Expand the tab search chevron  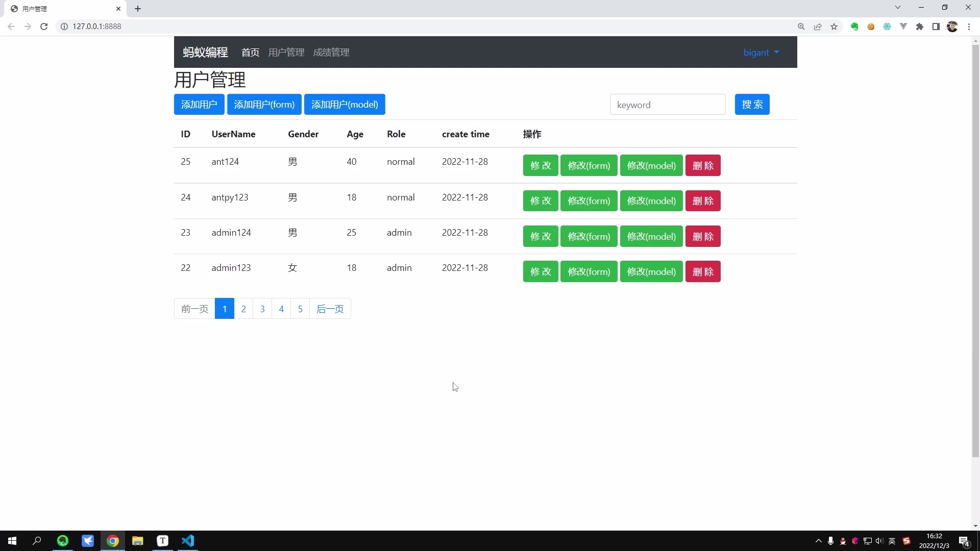(898, 7)
